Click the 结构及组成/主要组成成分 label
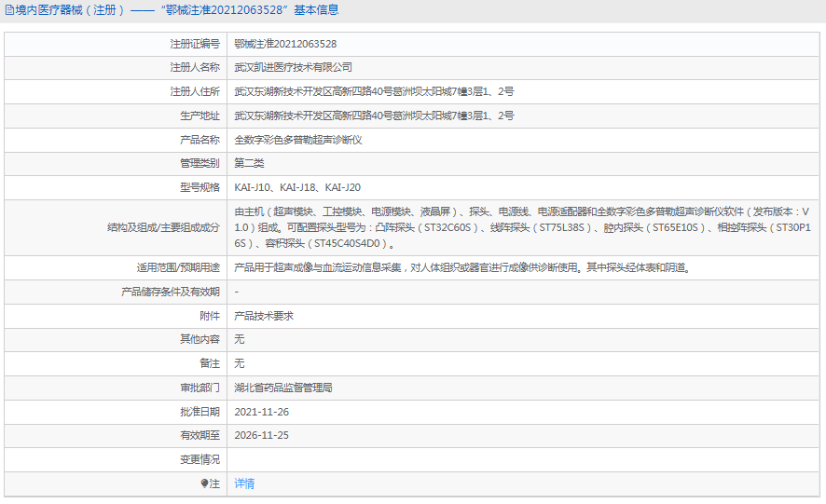The image size is (826, 504). click(x=163, y=227)
